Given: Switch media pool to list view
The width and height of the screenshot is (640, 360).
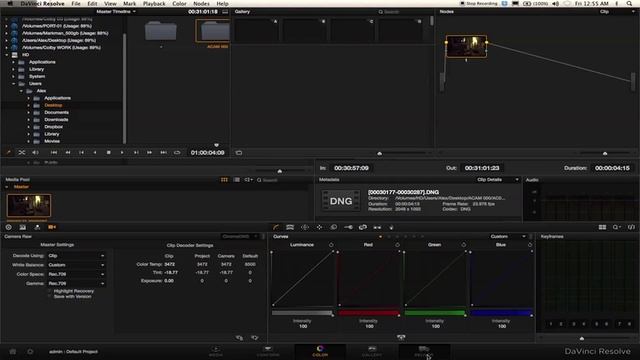Looking at the screenshot, I should point(236,180).
